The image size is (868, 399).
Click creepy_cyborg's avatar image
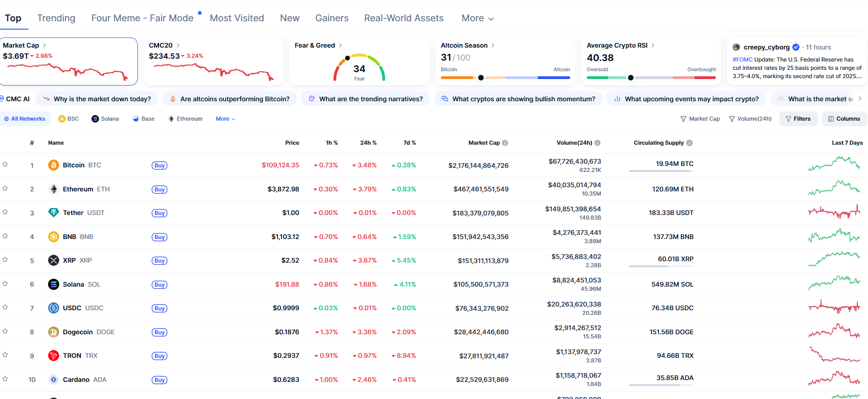736,47
